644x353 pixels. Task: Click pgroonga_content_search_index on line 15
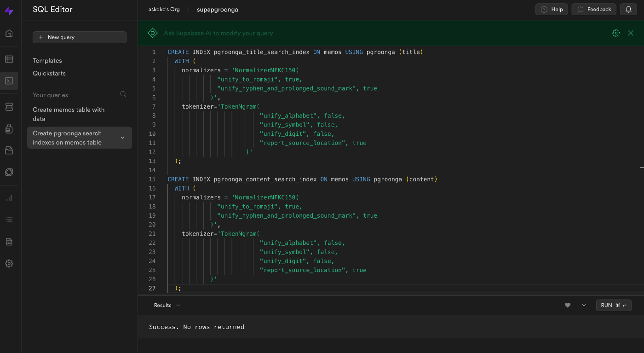pyautogui.click(x=265, y=179)
